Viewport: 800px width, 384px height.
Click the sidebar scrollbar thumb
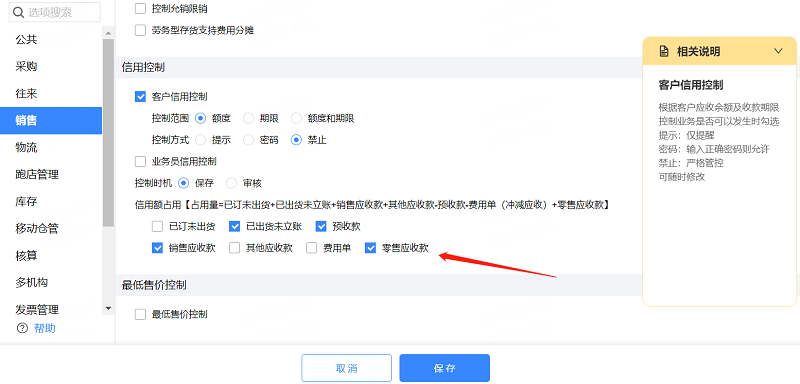click(x=108, y=133)
